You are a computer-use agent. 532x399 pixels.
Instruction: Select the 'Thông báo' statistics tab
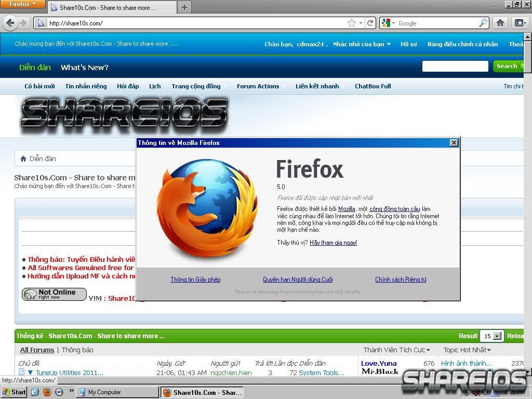click(x=77, y=350)
